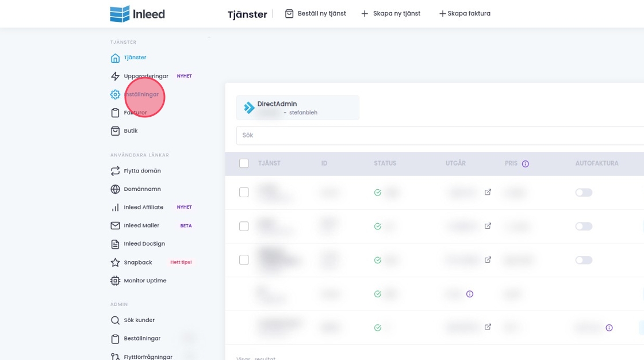Image resolution: width=644 pixels, height=360 pixels.
Task: Open Sök kunder admin link
Action: [139, 320]
